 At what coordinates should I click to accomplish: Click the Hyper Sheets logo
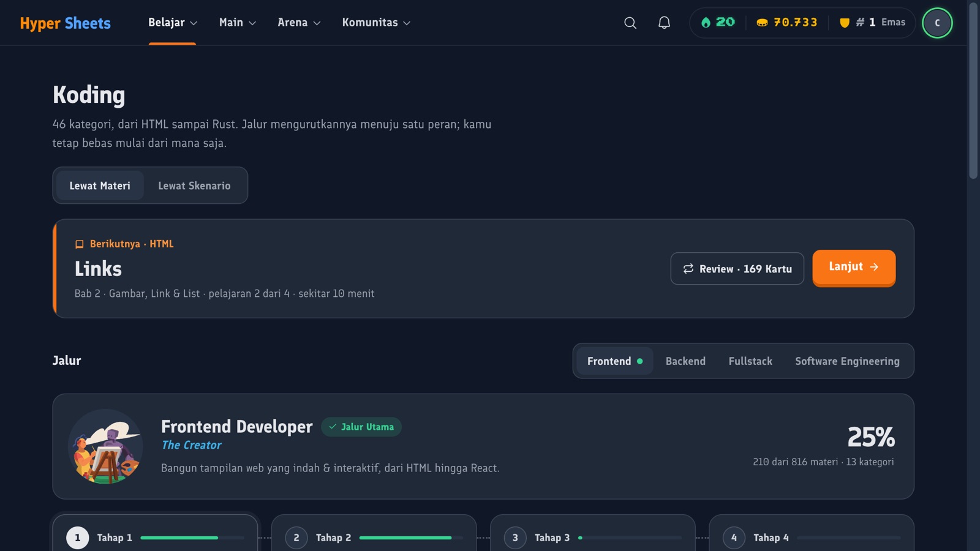pyautogui.click(x=66, y=23)
